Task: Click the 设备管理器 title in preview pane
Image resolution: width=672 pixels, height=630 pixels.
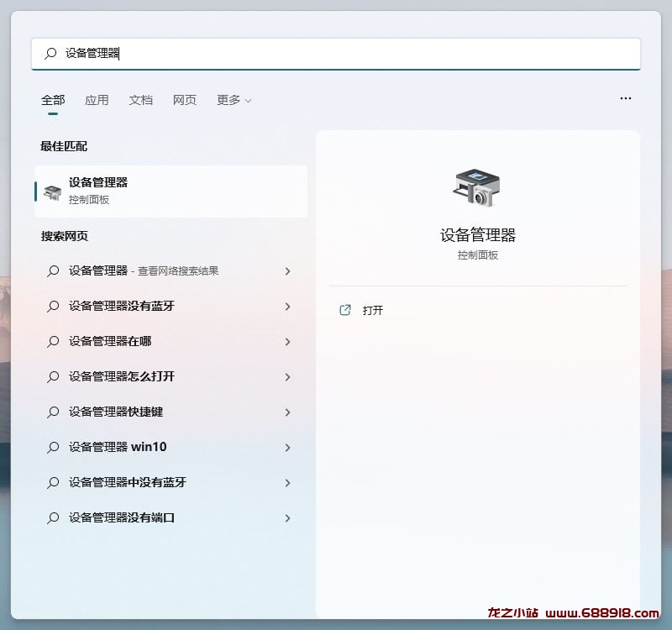Action: 478,235
